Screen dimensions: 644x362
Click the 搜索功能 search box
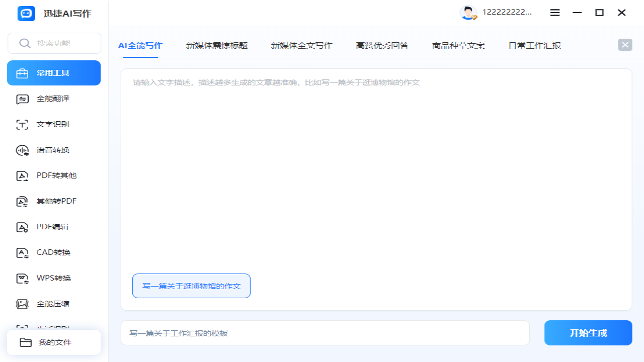click(54, 43)
